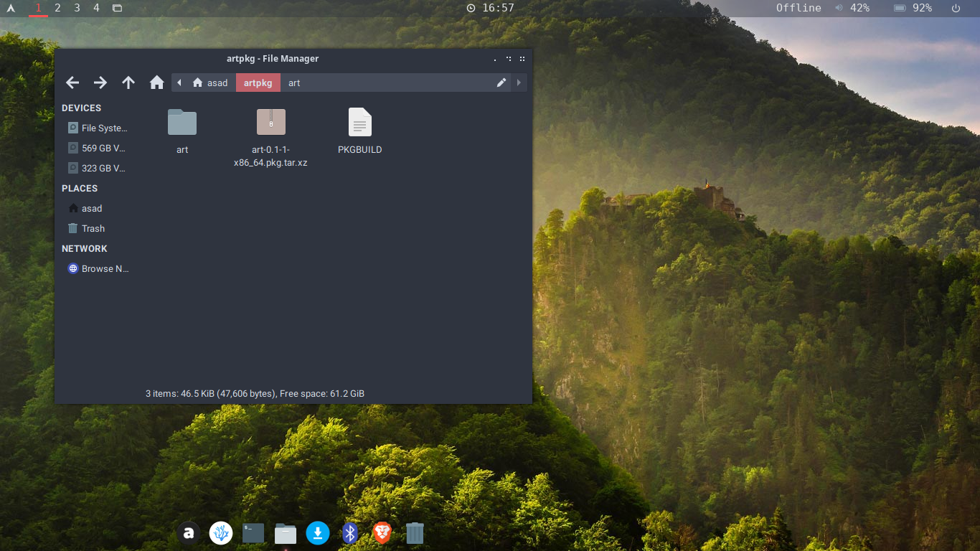
Task: Switch to workspace 3
Action: [x=77, y=8]
